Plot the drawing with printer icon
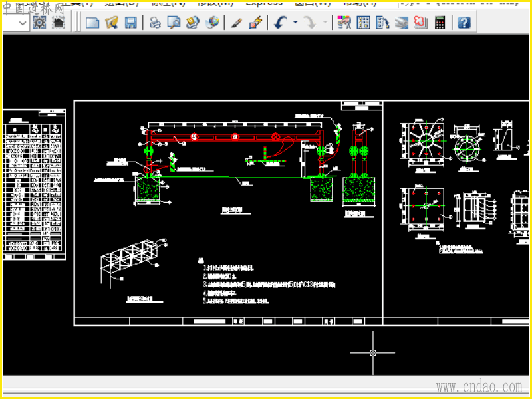532x399 pixels. [x=155, y=23]
